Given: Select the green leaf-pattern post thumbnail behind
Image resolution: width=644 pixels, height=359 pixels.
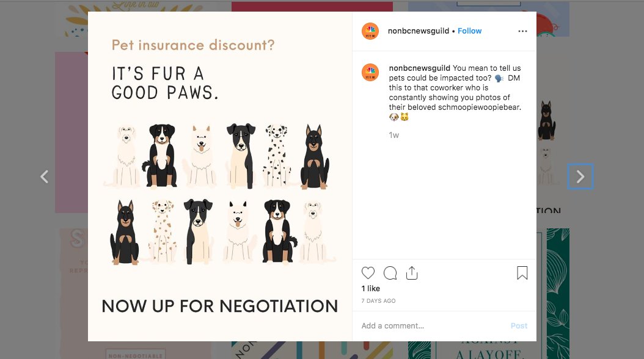Looking at the screenshot, I should point(558,293).
